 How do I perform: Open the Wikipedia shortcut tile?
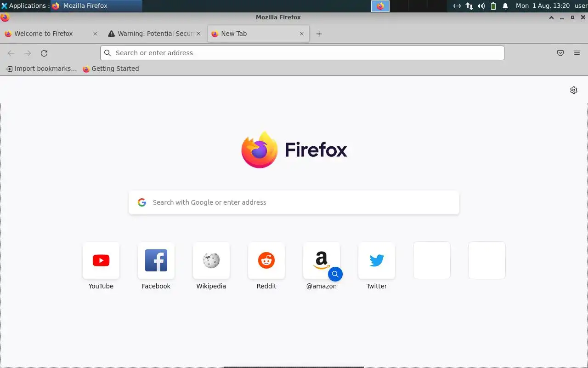[211, 260]
